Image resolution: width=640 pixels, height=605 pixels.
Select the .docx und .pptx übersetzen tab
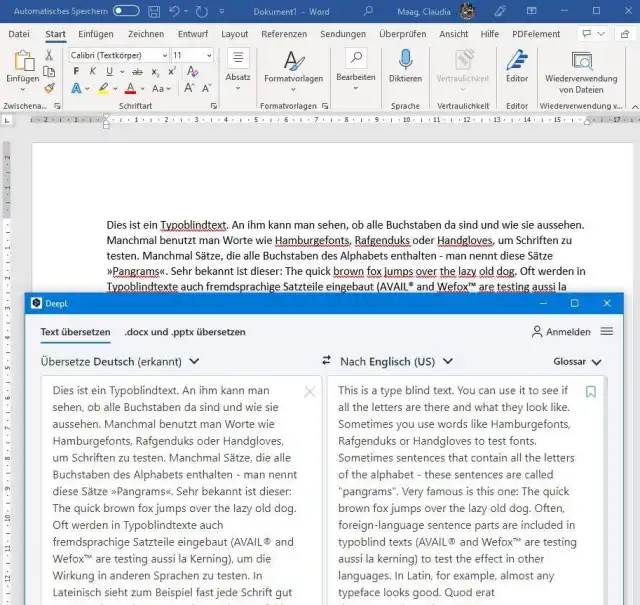point(185,332)
